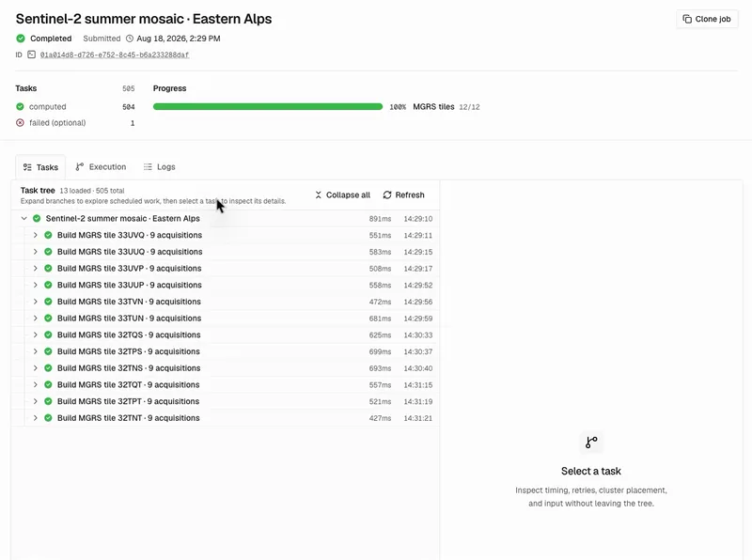Click green status icon for tile 33TUN
Screen dimensions: 752x560
(48, 319)
